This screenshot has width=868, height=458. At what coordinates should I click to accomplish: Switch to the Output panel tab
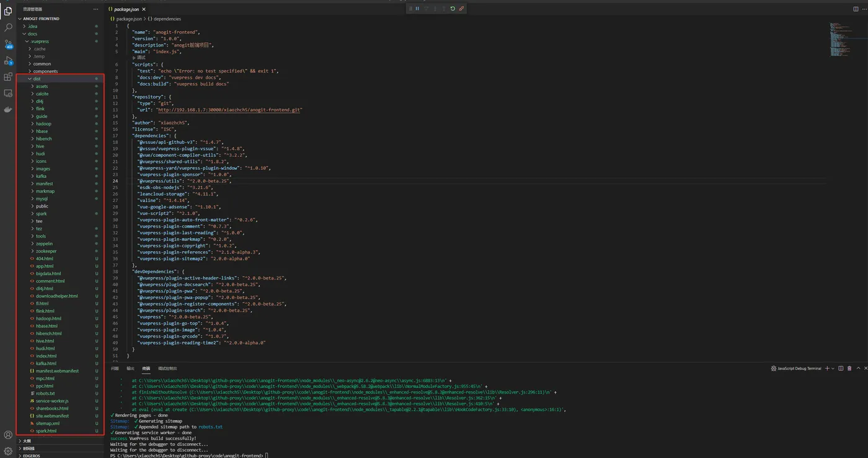pyautogui.click(x=130, y=368)
